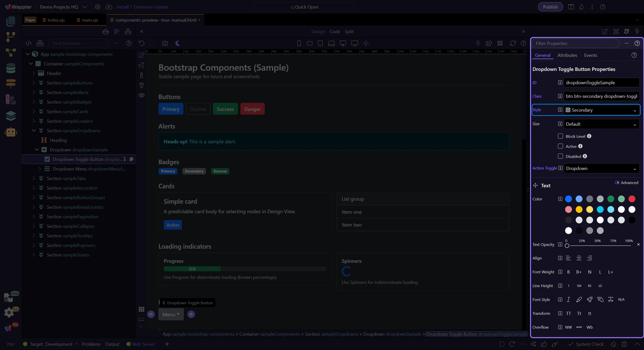
Task: Enable the Block Level checkbox
Action: [x=560, y=136]
